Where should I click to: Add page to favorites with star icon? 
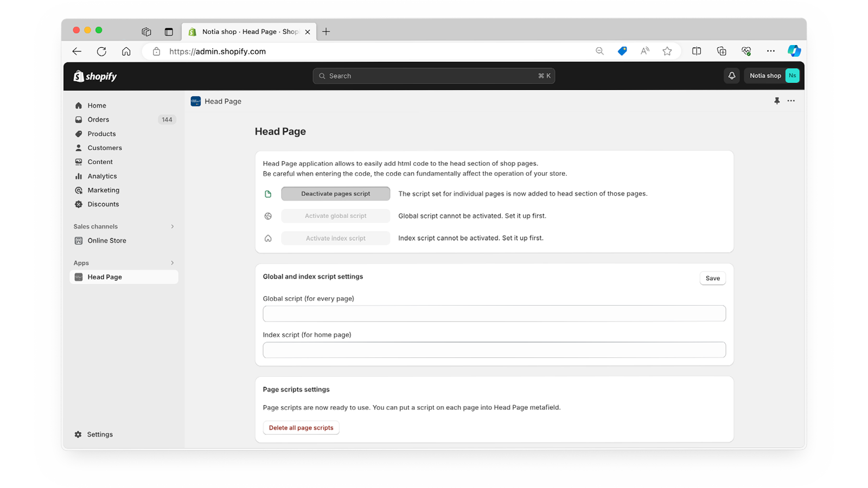[x=667, y=51]
